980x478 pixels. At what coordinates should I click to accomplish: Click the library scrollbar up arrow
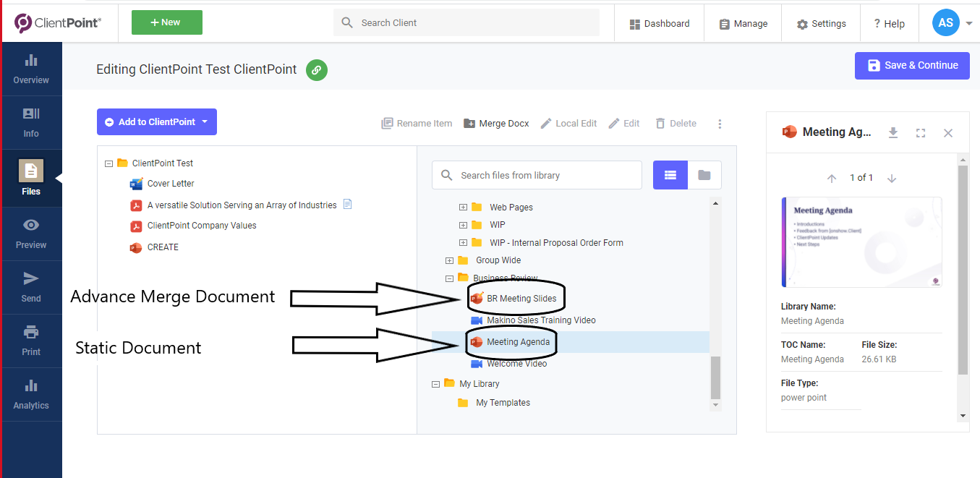pos(716,203)
